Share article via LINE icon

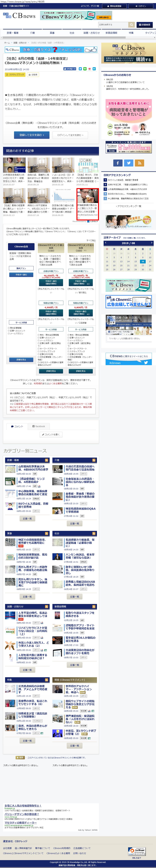(x=85, y=69)
